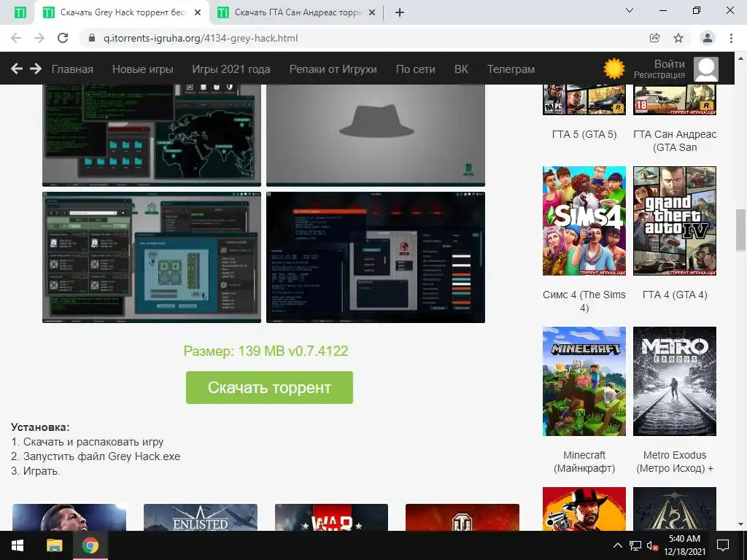
Task: Open GTA 5 cover thumbnail
Action: (584, 99)
